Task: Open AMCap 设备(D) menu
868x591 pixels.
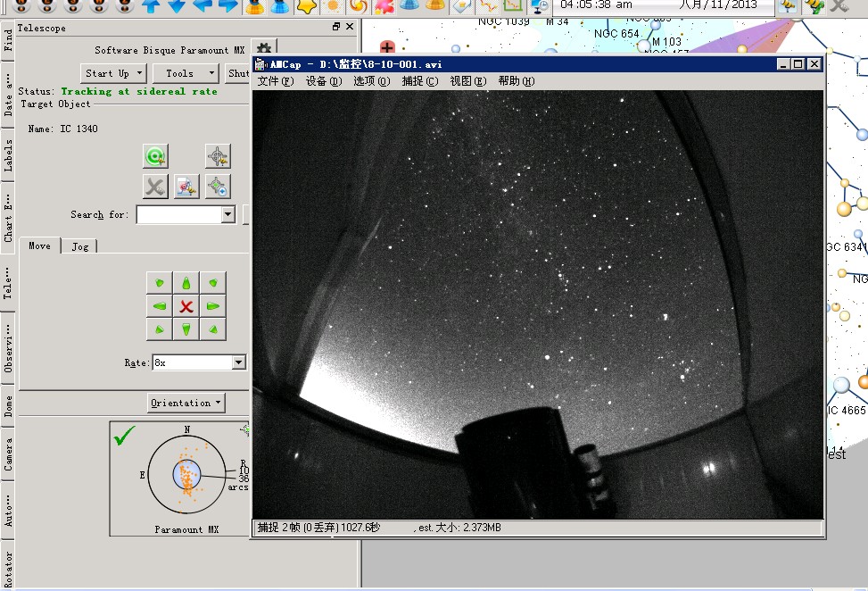Action: 324,81
